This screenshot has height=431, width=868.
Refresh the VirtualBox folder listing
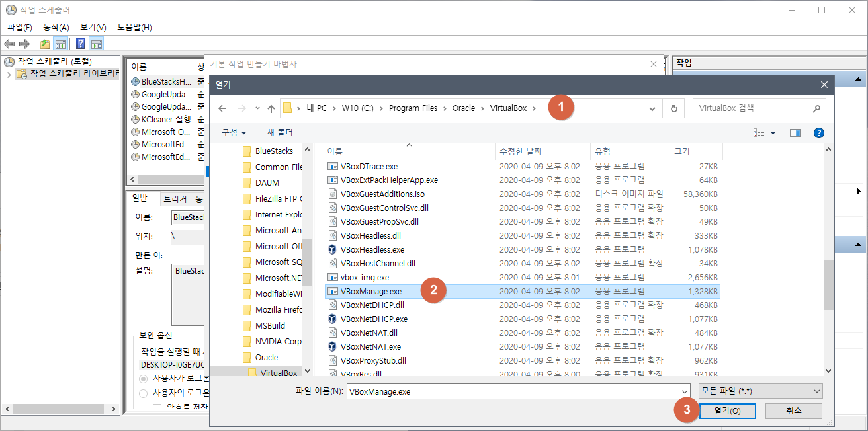click(x=674, y=108)
